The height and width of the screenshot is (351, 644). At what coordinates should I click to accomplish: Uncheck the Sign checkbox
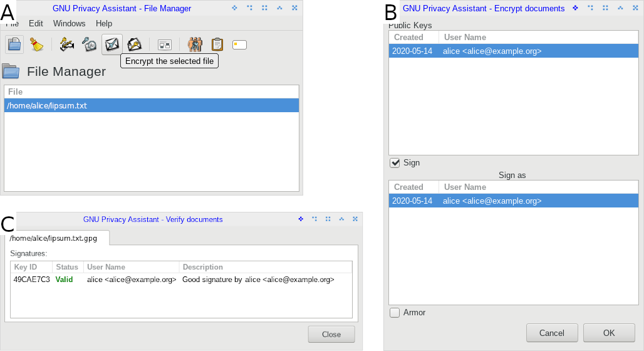coord(395,163)
